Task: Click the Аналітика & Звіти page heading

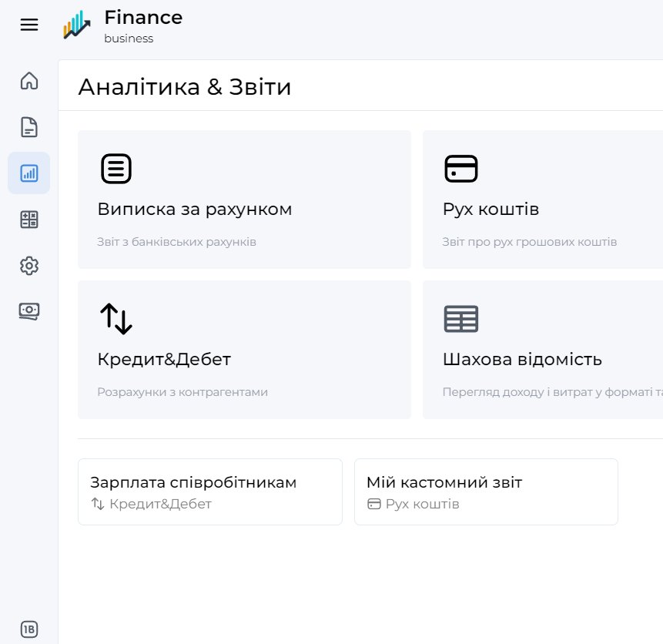Action: pyautogui.click(x=185, y=86)
